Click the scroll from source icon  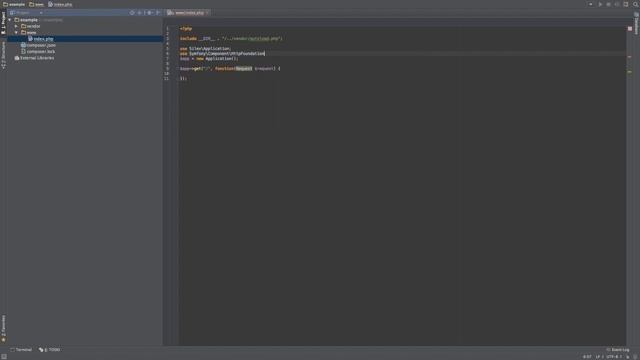click(x=132, y=13)
